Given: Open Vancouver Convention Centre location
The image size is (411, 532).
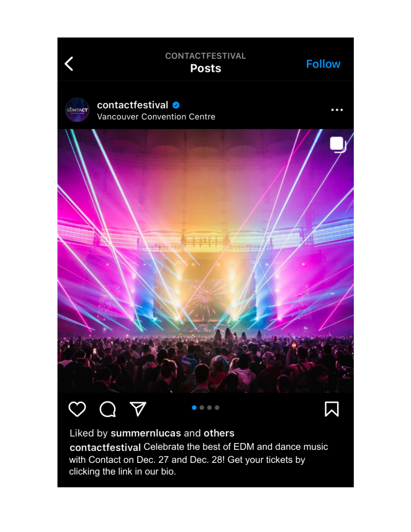Looking at the screenshot, I should [156, 116].
